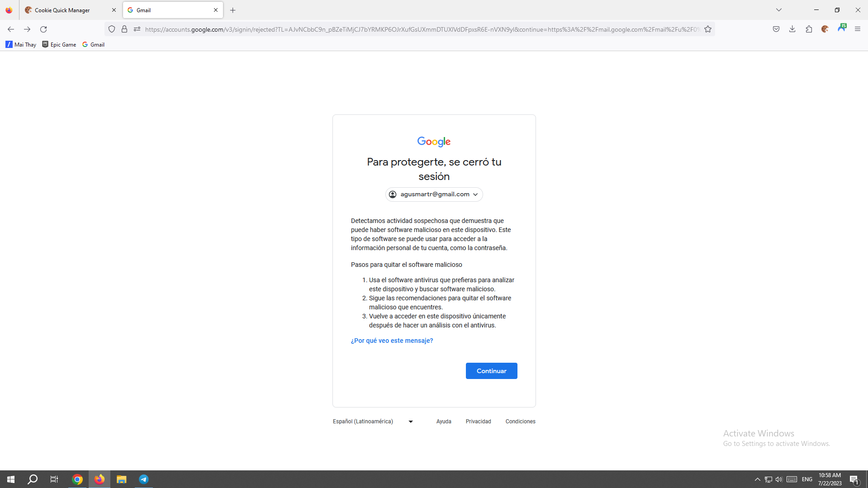
Task: Open the extensions puzzle icon
Action: 809,29
